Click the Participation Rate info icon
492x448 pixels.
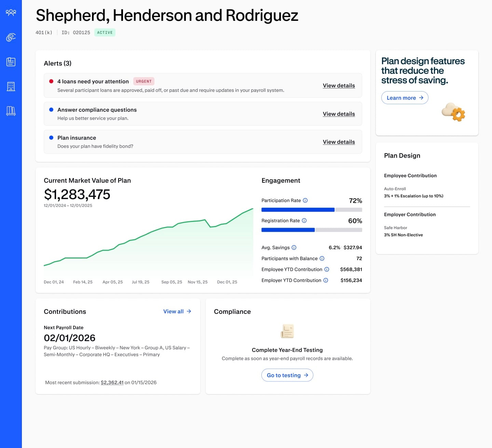point(305,200)
